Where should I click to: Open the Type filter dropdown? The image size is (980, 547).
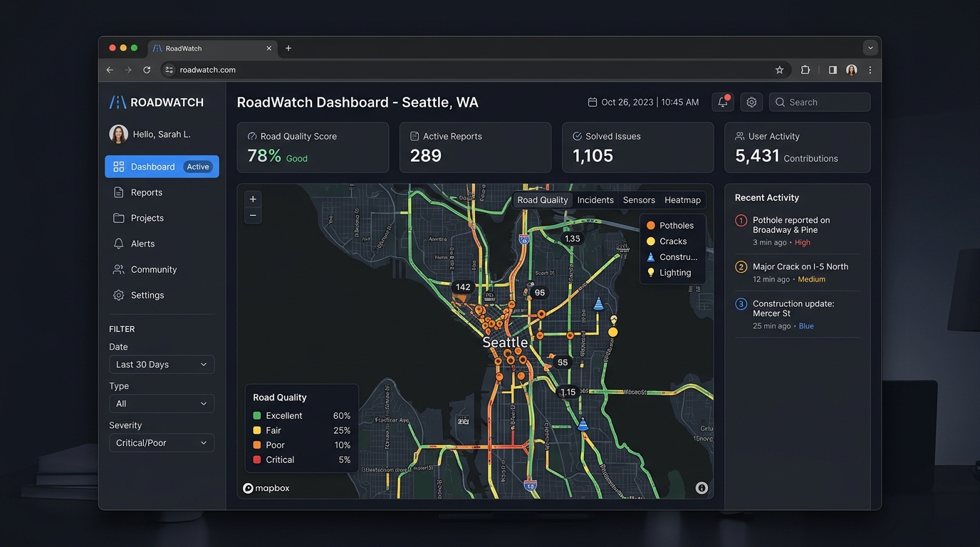(x=162, y=404)
